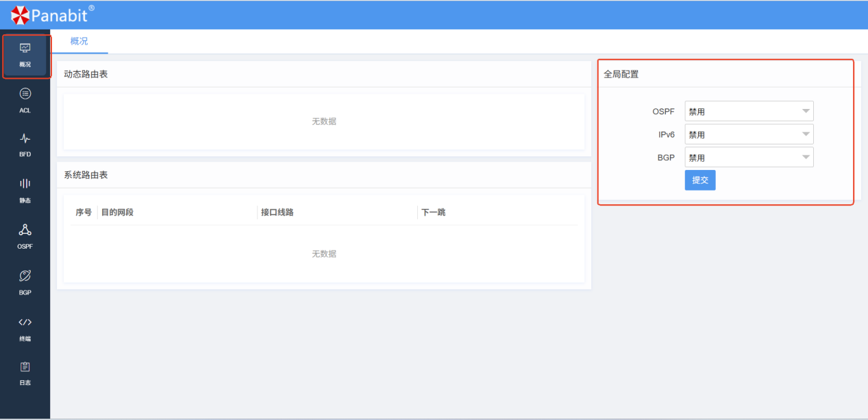Click the 下一跳 column header
The image size is (868, 420).
[434, 212]
